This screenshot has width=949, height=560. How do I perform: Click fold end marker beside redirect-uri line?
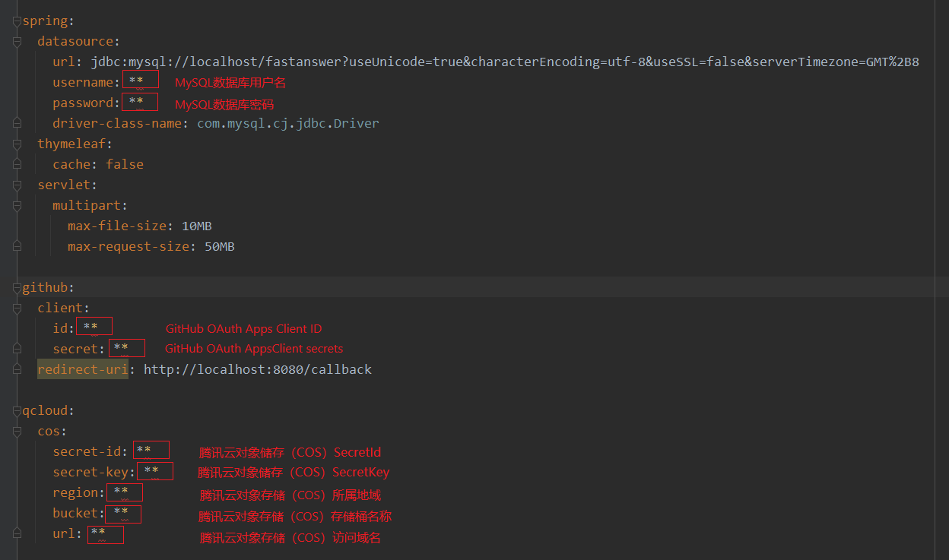pos(17,369)
